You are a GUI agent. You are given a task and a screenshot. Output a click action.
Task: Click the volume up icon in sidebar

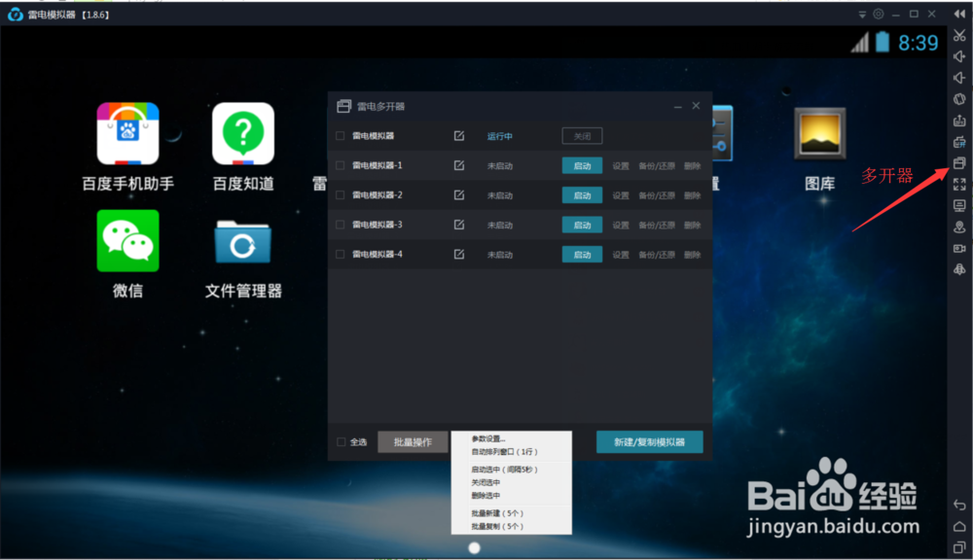(x=959, y=56)
